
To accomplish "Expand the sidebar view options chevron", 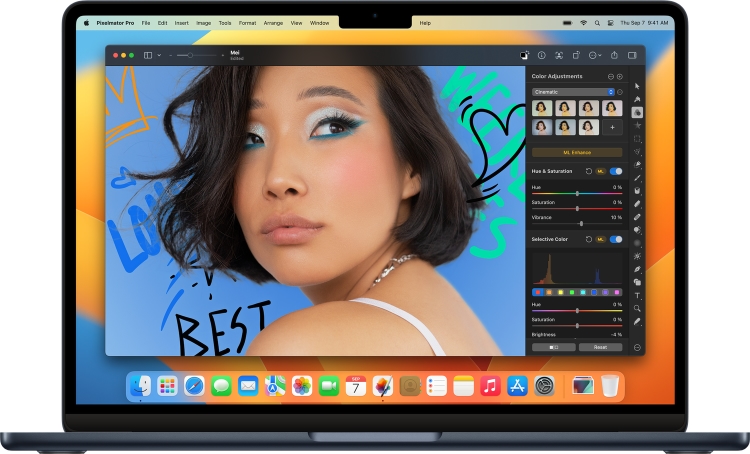I will click(159, 55).
